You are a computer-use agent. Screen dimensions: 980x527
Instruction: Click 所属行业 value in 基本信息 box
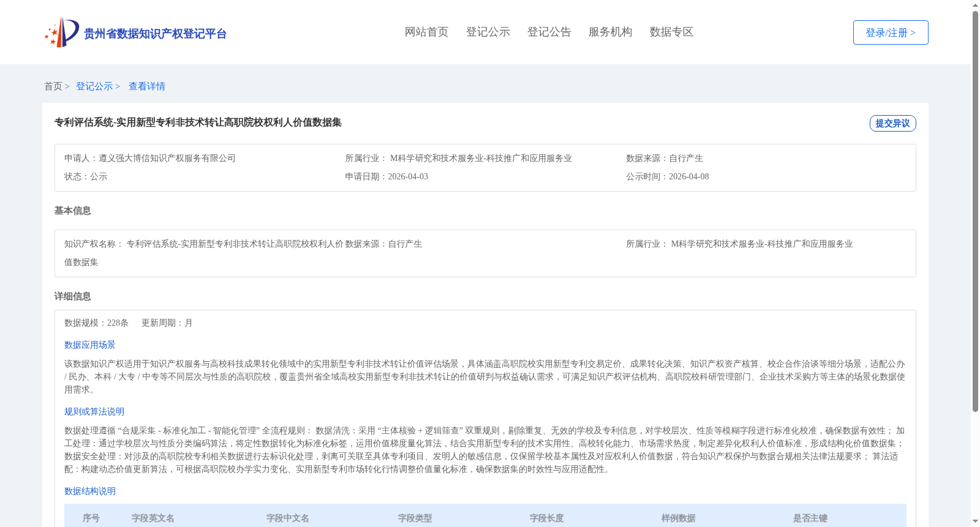[761, 244]
